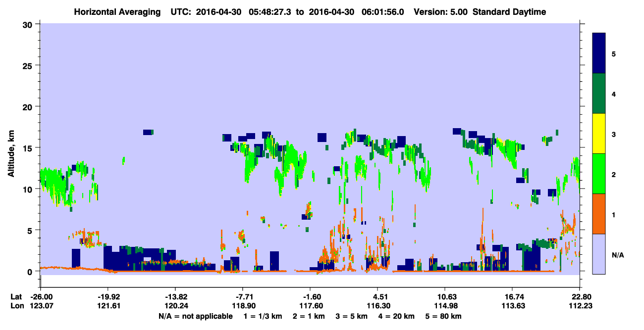Image resolution: width=644 pixels, height=330 pixels.
Task: Click the orange level 1 legend swatch
Action: tap(599, 214)
